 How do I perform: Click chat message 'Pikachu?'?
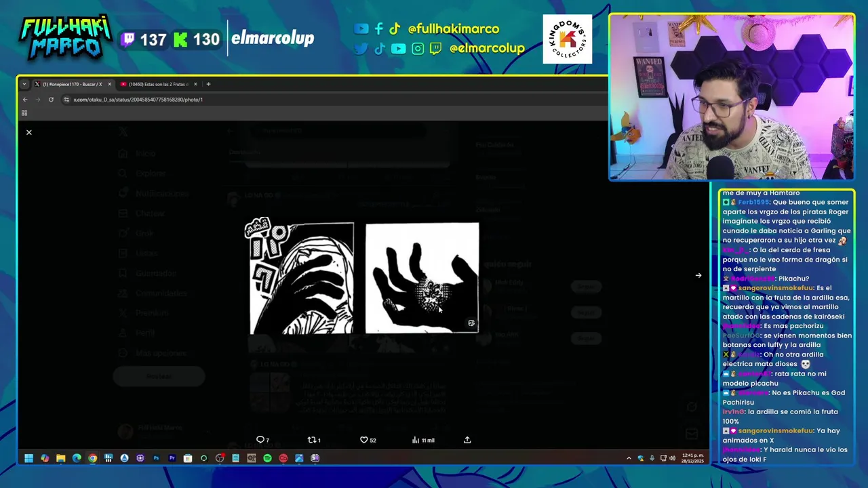(x=793, y=279)
